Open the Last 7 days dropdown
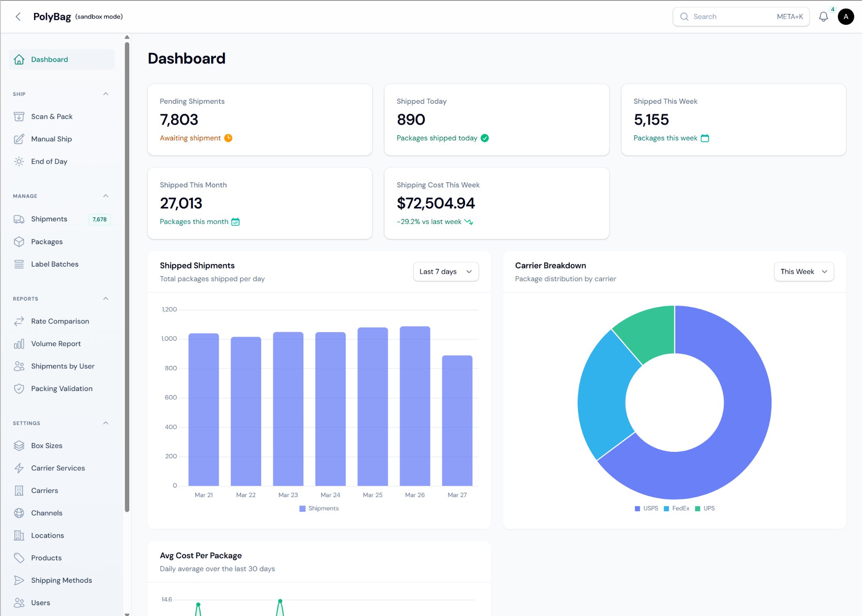 tap(446, 271)
